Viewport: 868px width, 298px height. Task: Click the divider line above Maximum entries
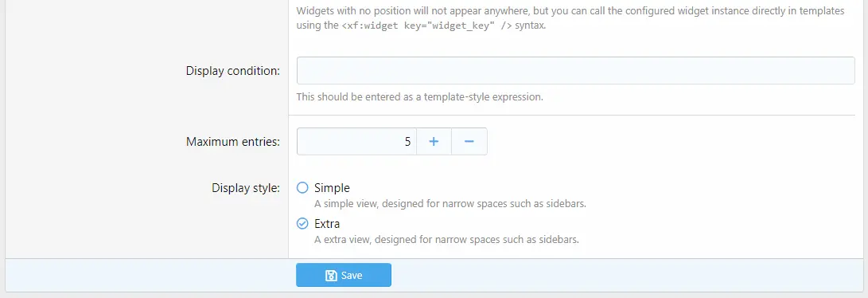[x=572, y=116]
